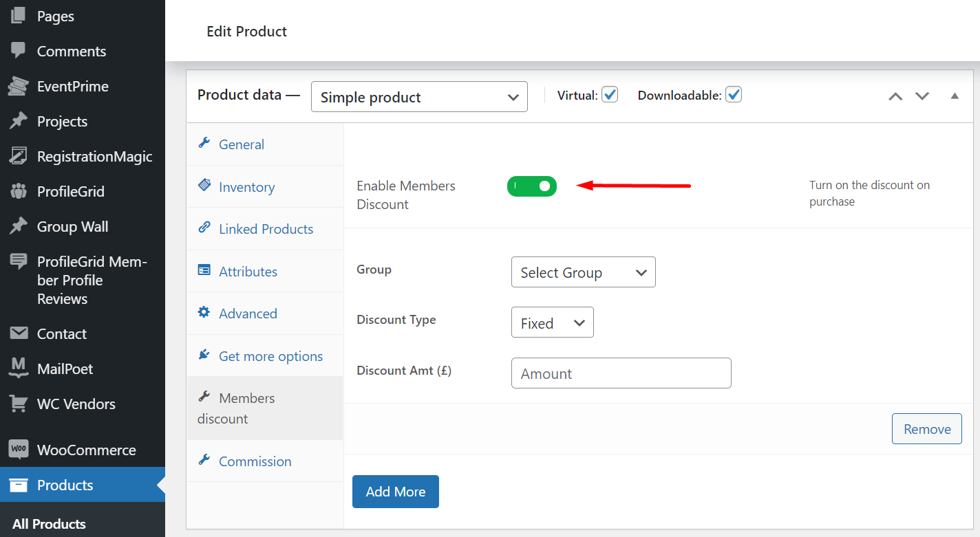Screen dimensions: 980x537
Task: Open the Discount Type dropdown
Action: 552,322
